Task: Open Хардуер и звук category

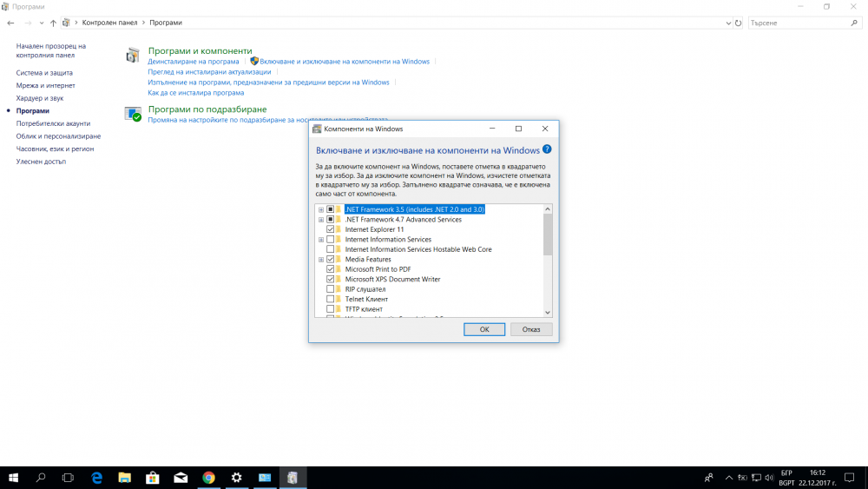Action: pos(40,98)
